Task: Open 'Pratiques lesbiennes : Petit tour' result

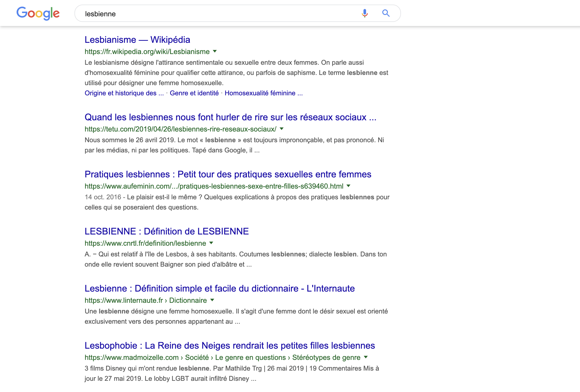Action: [228, 174]
